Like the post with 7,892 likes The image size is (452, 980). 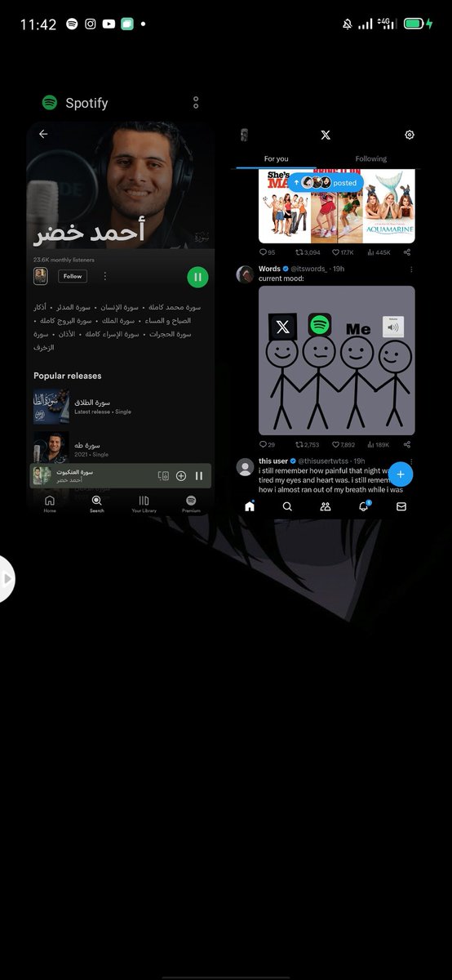pos(342,445)
